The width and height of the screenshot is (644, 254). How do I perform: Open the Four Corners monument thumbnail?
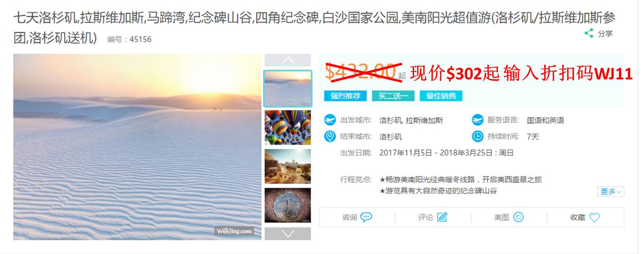(x=288, y=205)
